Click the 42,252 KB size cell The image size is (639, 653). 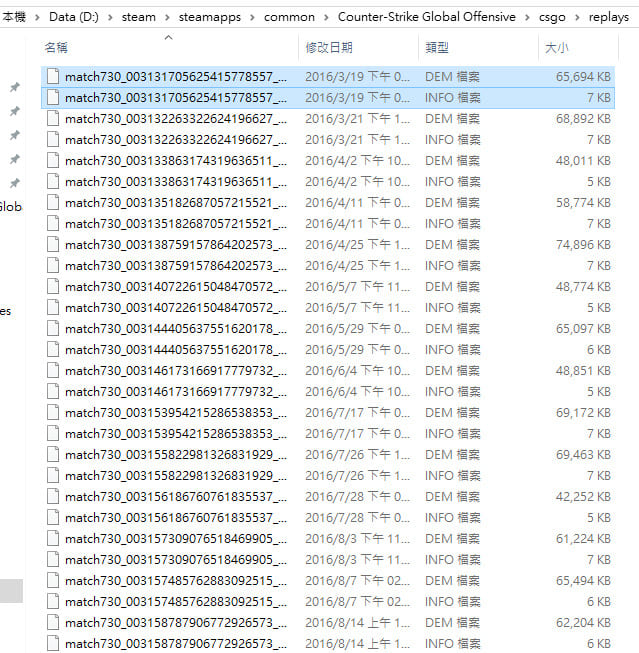(583, 496)
